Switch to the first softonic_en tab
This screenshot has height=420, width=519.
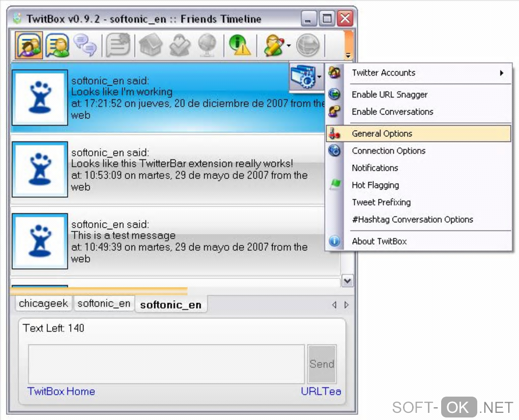(x=104, y=303)
